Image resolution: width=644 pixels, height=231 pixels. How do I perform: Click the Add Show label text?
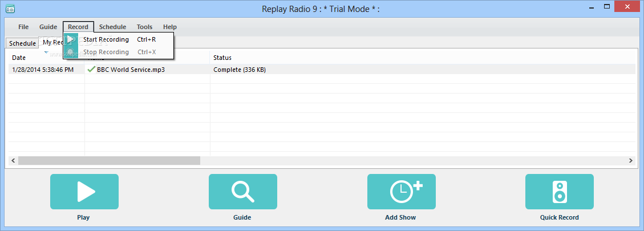pyautogui.click(x=400, y=217)
